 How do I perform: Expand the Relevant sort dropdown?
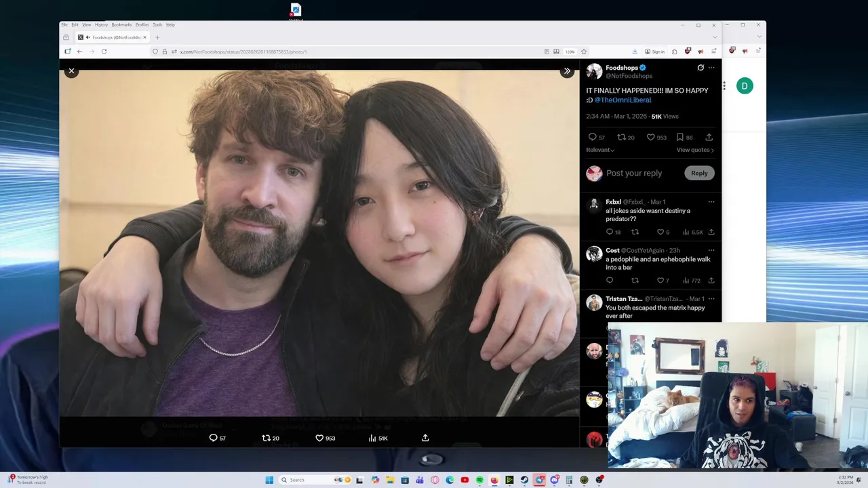(x=600, y=150)
